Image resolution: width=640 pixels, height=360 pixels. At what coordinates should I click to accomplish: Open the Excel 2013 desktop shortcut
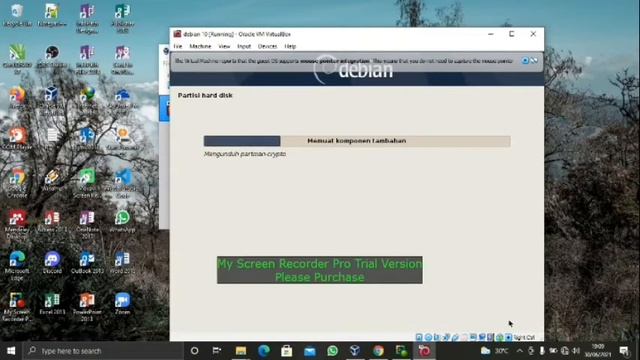(x=52, y=304)
